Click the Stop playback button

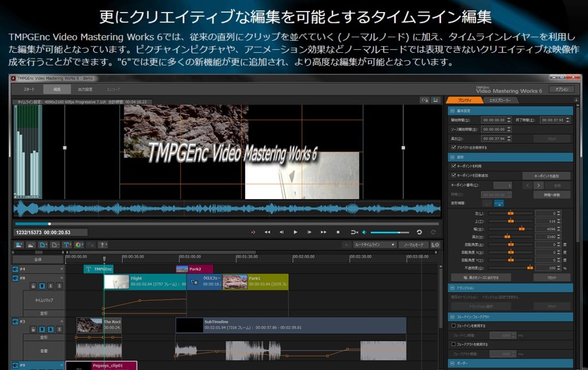[338, 232]
